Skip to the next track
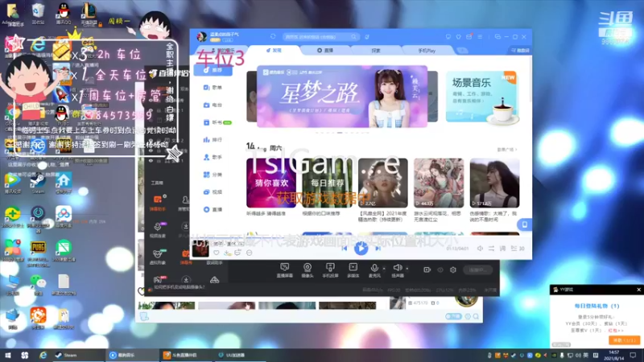Image resolution: width=644 pixels, height=362 pixels. point(378,249)
